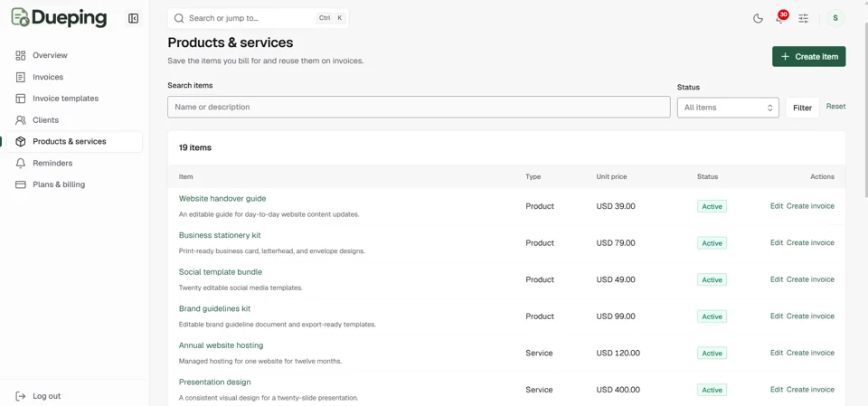The image size is (868, 406).
Task: Create invoice for Annual website hosting
Action: click(x=810, y=353)
